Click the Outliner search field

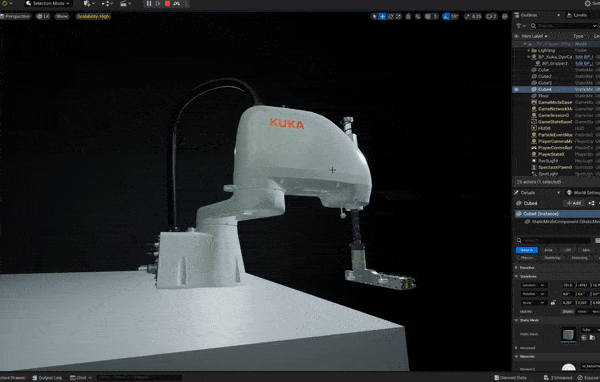(x=564, y=26)
